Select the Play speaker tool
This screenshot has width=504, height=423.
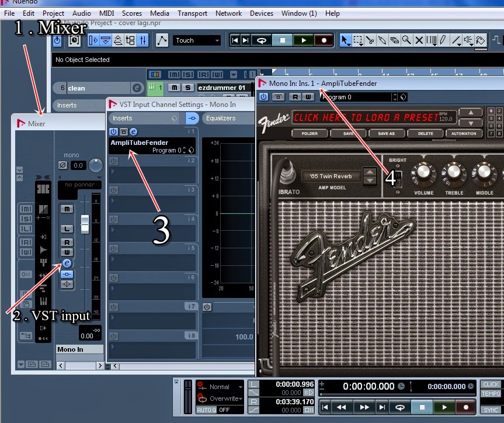tap(468, 40)
